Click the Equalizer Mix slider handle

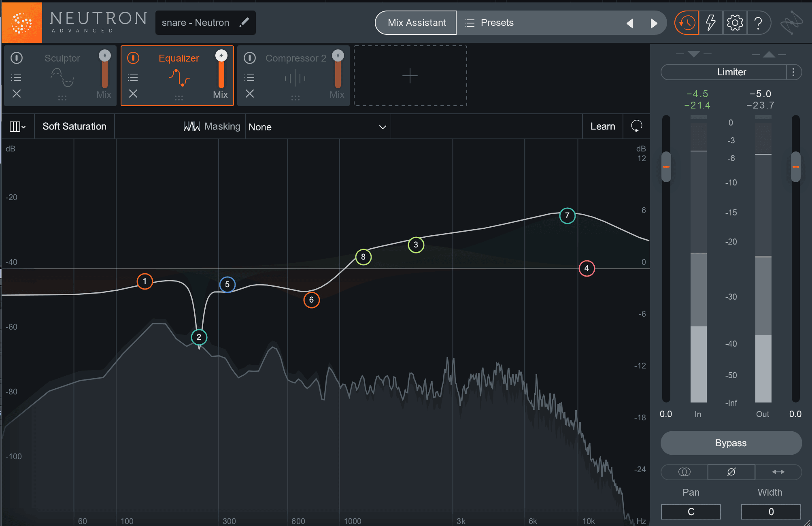coord(221,55)
